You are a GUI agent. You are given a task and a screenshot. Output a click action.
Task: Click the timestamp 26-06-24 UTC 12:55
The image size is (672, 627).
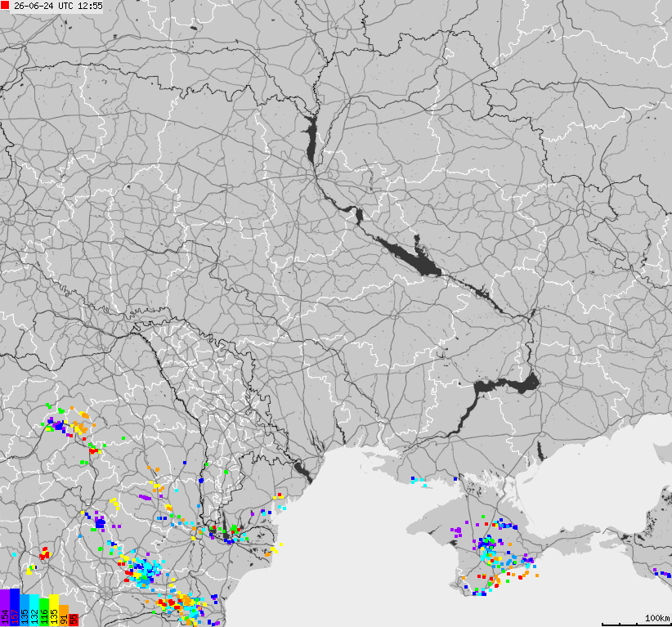click(x=58, y=6)
